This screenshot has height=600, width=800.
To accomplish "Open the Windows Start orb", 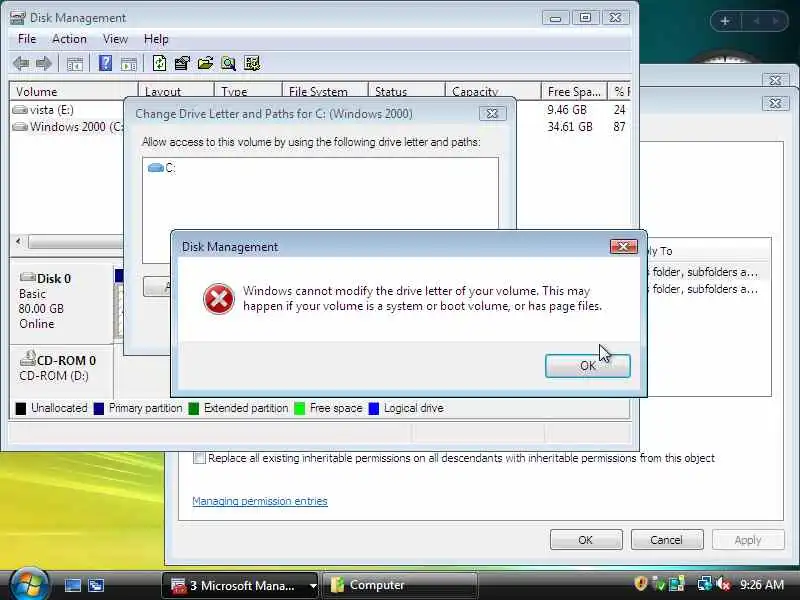I will 29,583.
